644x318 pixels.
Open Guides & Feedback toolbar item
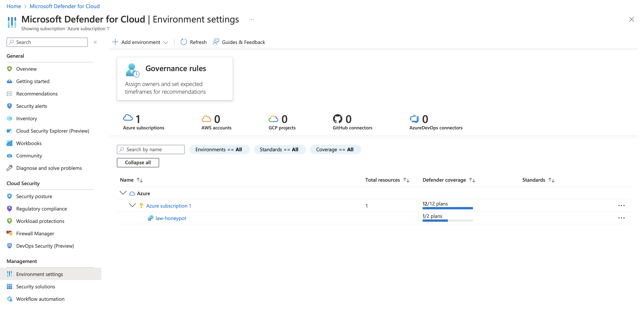pos(239,42)
